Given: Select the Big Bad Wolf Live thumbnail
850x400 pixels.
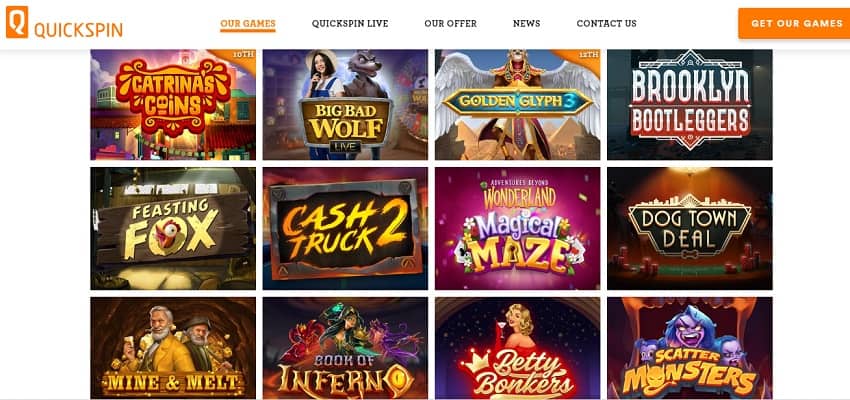Looking at the screenshot, I should click(x=345, y=105).
